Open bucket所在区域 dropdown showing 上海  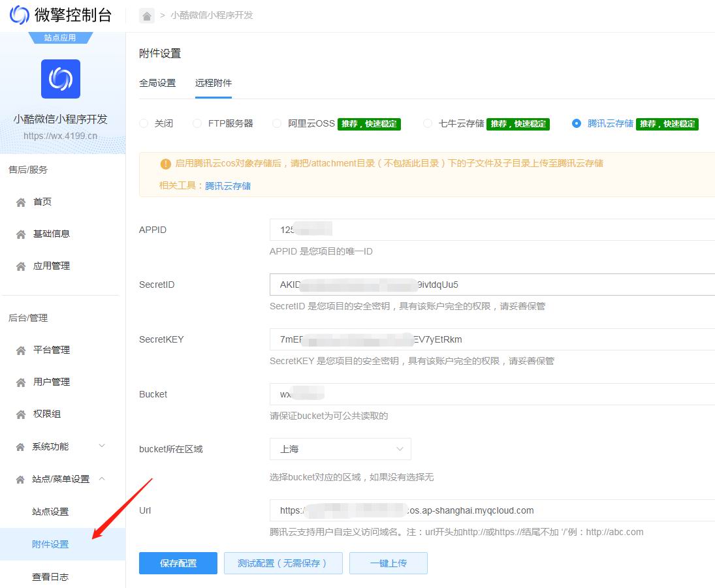click(340, 449)
